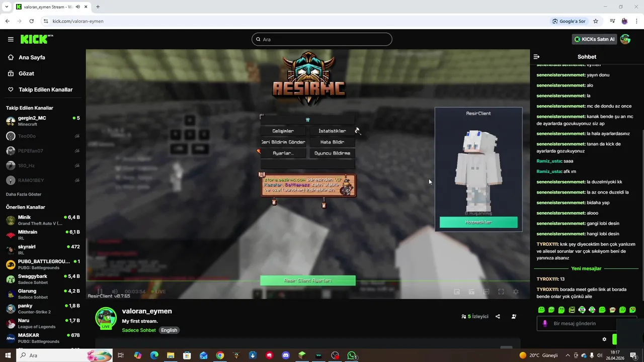Viewport: 644px width, 362px height.
Task: Open the PEPEfan07 followed channel
Action: [43, 151]
